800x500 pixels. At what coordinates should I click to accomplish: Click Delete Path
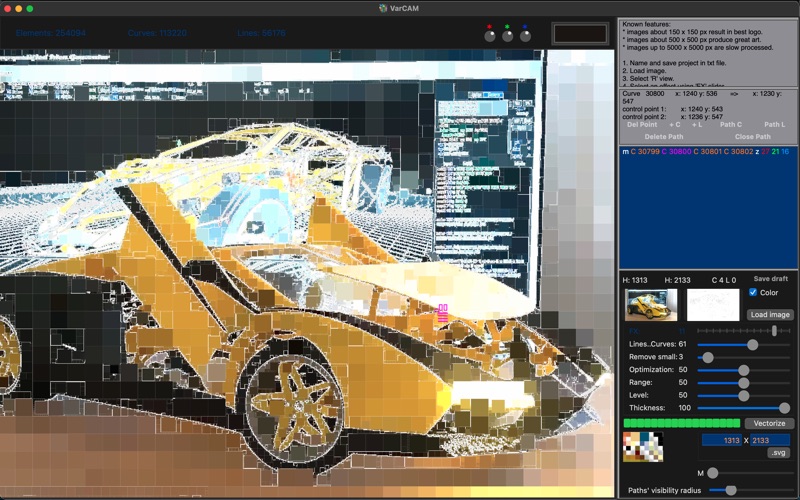664,137
